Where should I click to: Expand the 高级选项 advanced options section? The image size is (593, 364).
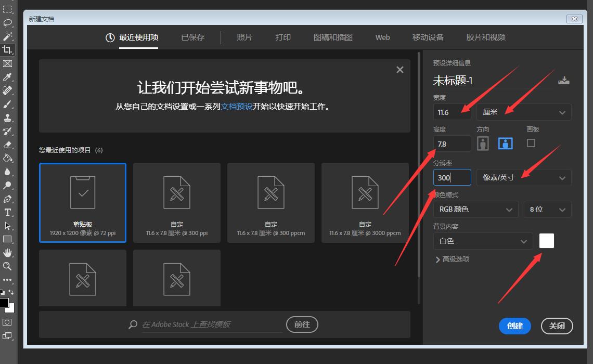pyautogui.click(x=455, y=259)
